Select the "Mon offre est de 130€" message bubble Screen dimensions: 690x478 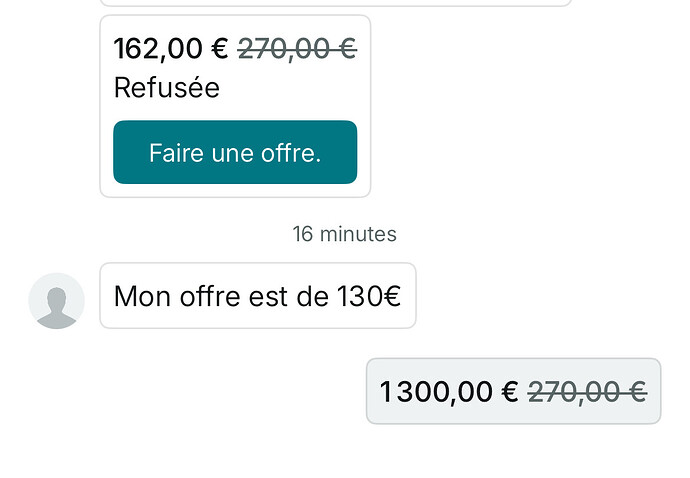pyautogui.click(x=257, y=296)
